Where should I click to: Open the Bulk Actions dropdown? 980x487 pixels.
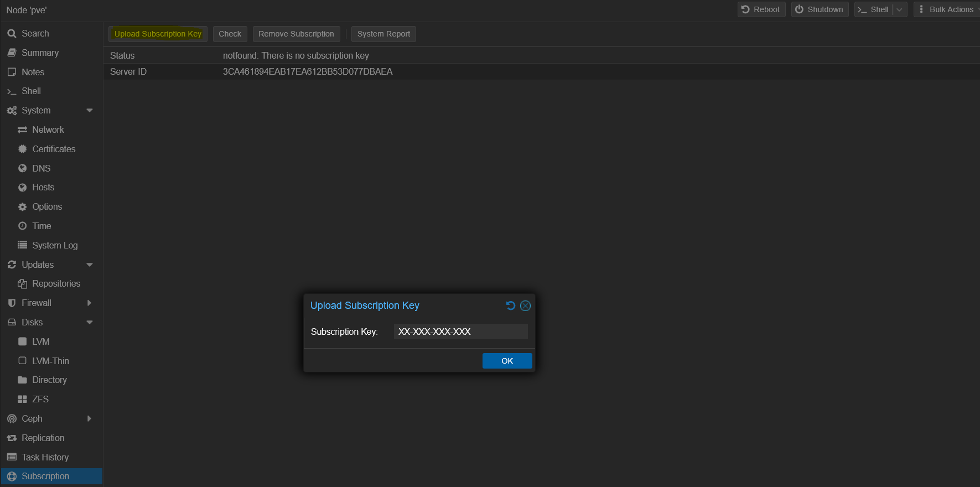click(947, 9)
